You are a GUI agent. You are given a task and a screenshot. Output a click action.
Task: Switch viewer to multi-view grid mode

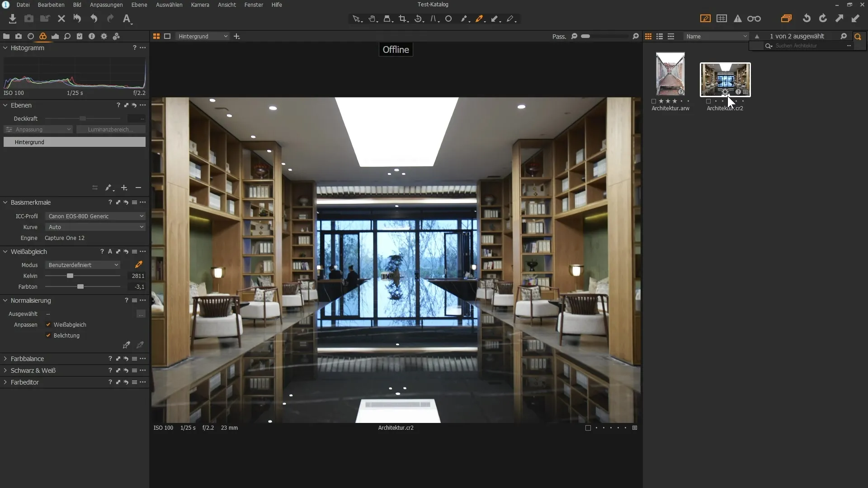point(156,36)
